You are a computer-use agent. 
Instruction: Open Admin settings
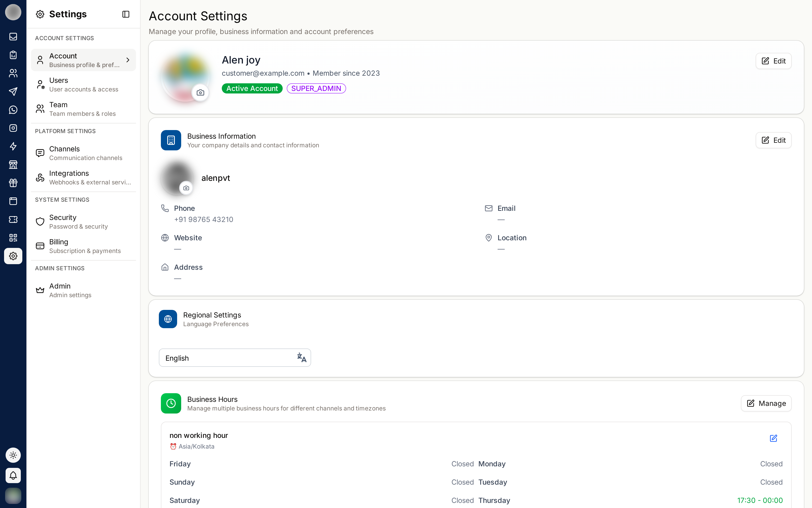tap(83, 290)
